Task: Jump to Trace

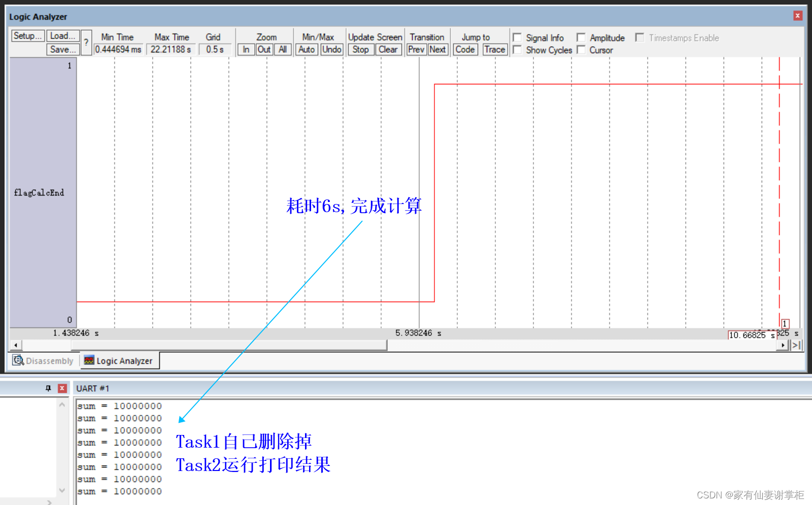Action: 495,49
